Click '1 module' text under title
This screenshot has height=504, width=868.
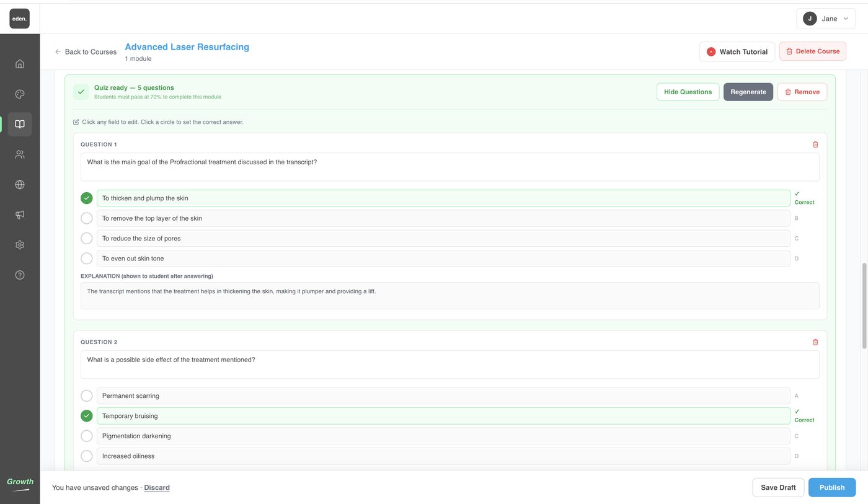click(x=138, y=59)
